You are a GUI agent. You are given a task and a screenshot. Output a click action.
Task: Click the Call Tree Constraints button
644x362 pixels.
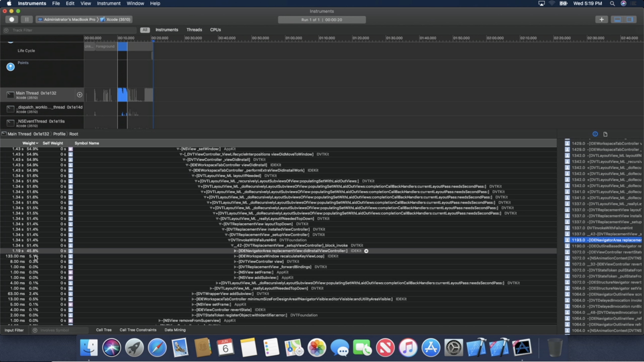click(x=138, y=330)
